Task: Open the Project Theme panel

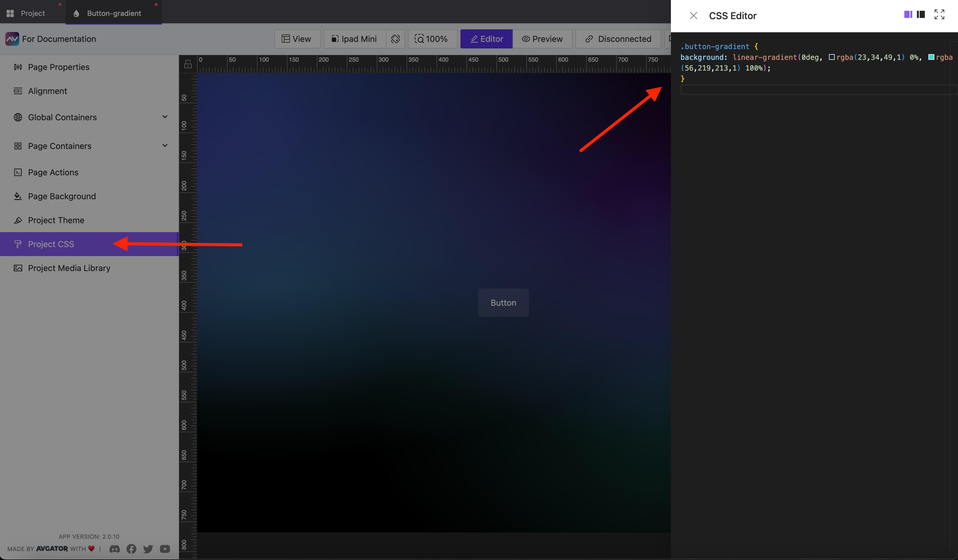Action: tap(56, 220)
